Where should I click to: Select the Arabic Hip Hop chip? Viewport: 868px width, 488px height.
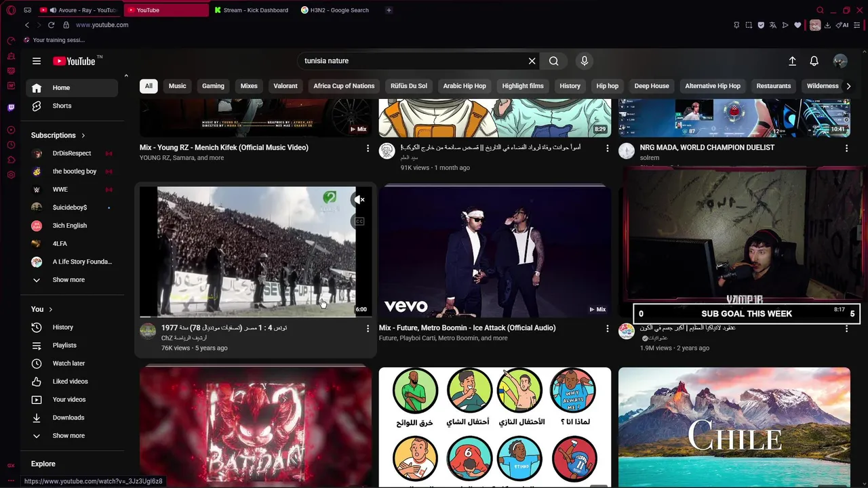[x=465, y=86]
